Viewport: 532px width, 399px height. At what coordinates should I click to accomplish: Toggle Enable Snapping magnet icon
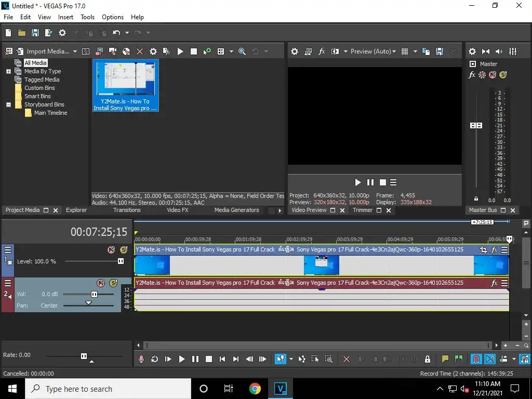coord(476,359)
